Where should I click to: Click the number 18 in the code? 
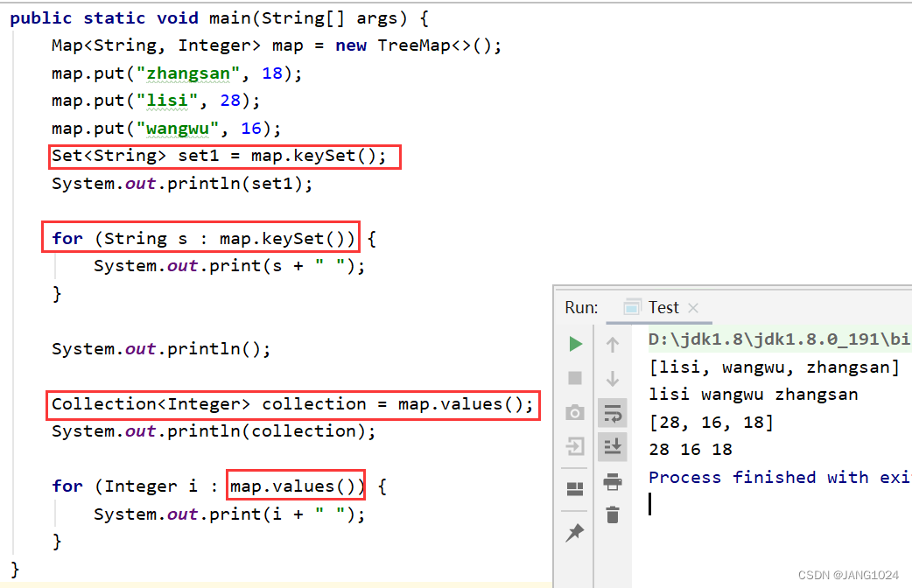tap(271, 73)
